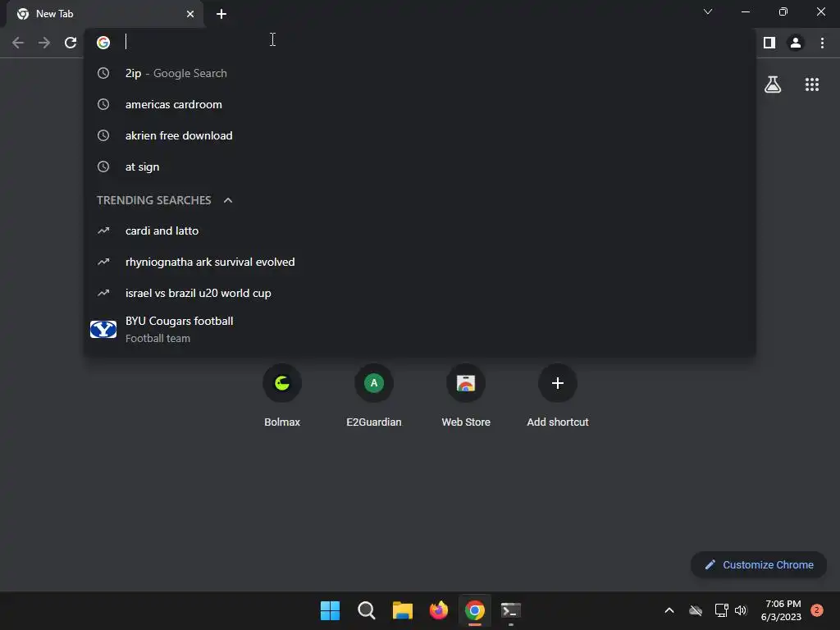Viewport: 840px width, 630px height.
Task: Click the Add shortcut button
Action: tap(558, 395)
